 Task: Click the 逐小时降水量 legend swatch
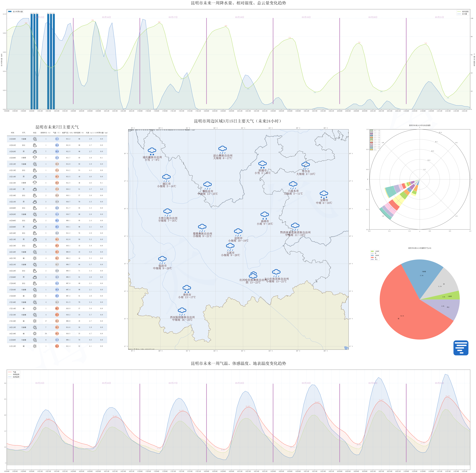click(x=10, y=12)
